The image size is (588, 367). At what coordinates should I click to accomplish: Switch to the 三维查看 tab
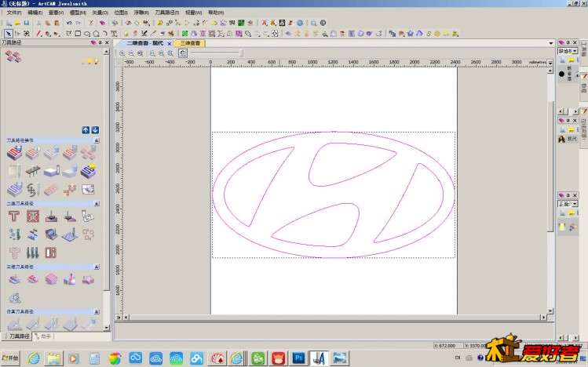click(190, 43)
